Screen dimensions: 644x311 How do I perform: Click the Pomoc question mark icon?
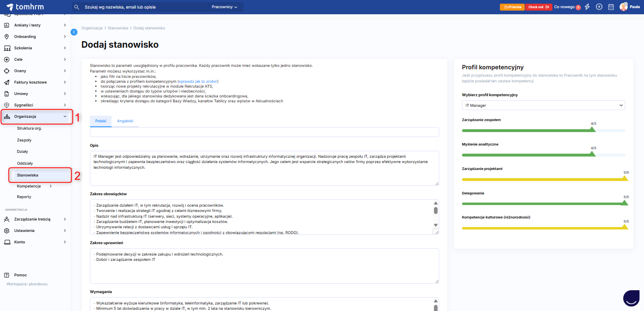pos(7,275)
